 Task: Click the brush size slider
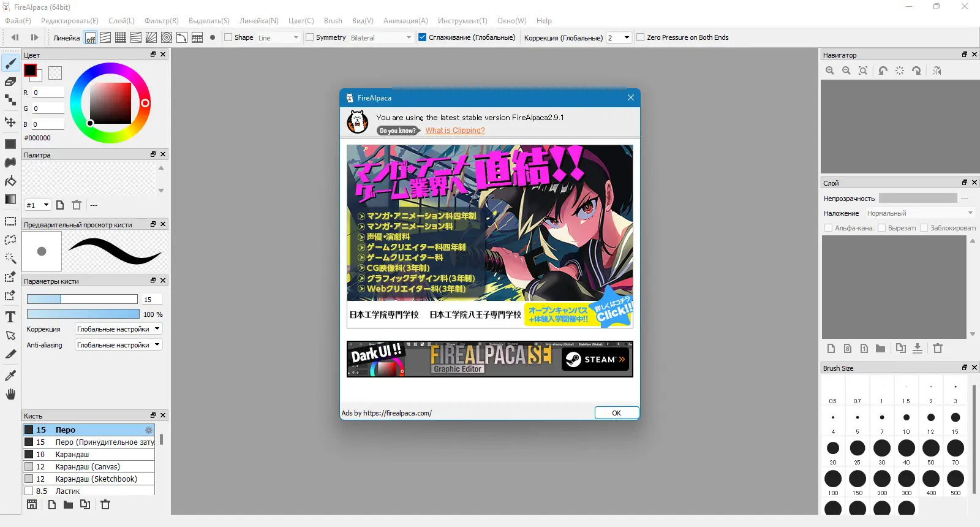pyautogui.click(x=82, y=299)
